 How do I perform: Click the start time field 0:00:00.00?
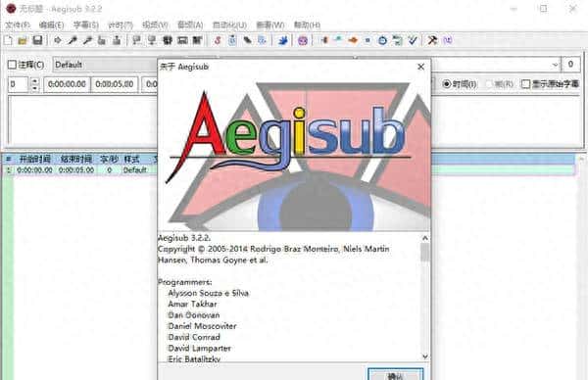[67, 84]
